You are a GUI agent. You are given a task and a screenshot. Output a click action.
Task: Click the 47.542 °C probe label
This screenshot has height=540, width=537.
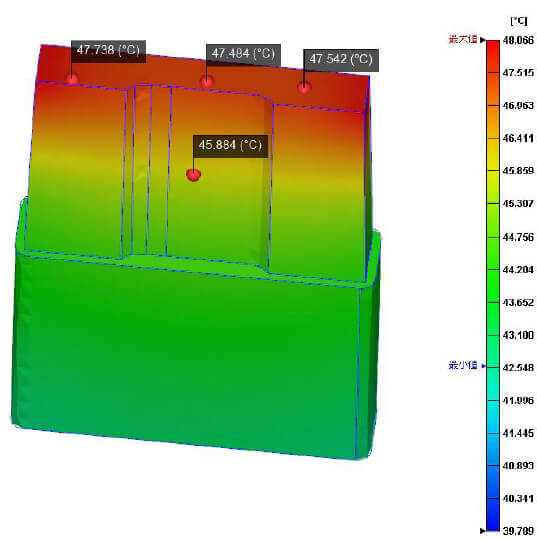(341, 60)
